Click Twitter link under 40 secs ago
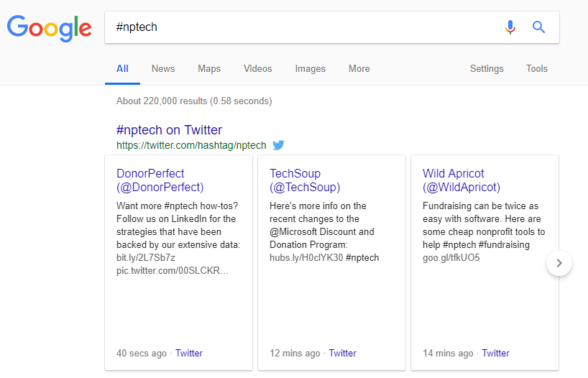The height and width of the screenshot is (378, 588). coord(189,354)
